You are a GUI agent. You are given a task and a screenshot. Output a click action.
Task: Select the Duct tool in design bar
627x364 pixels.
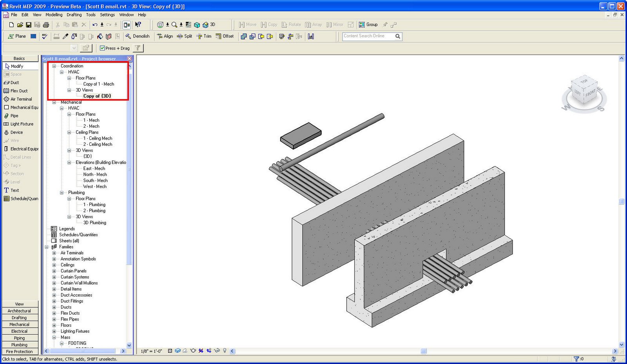11,83
